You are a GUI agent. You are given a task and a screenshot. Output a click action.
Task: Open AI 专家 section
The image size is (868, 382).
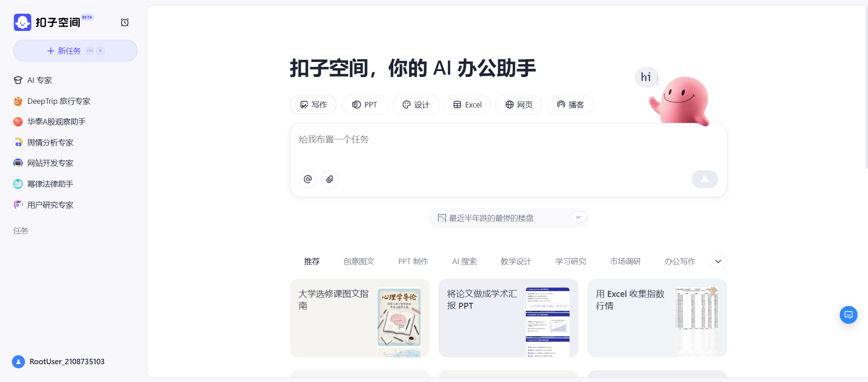click(x=40, y=80)
